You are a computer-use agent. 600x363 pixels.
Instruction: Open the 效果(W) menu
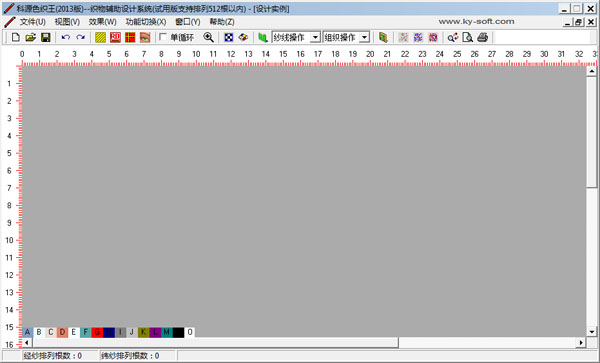[x=103, y=22]
